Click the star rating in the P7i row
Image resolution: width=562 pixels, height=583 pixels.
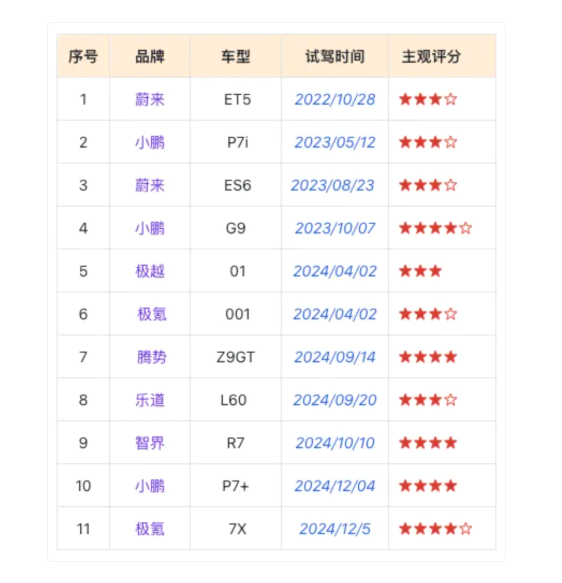coord(428,142)
